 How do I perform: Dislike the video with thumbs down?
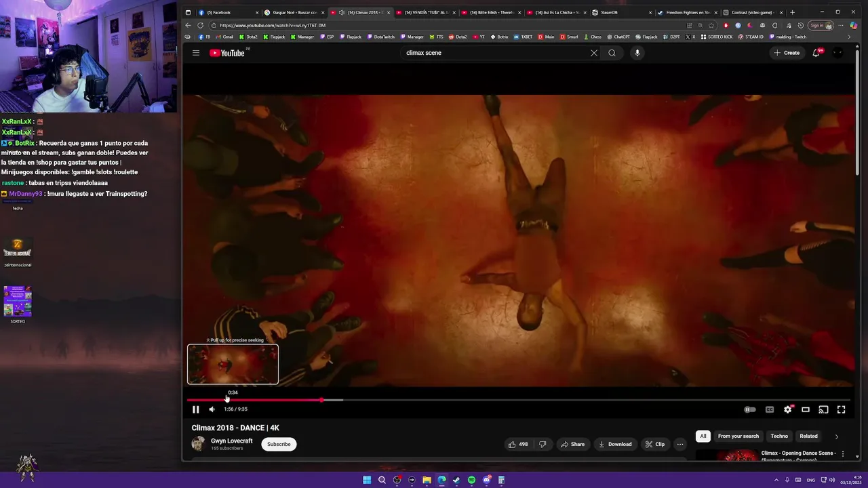[x=542, y=445]
